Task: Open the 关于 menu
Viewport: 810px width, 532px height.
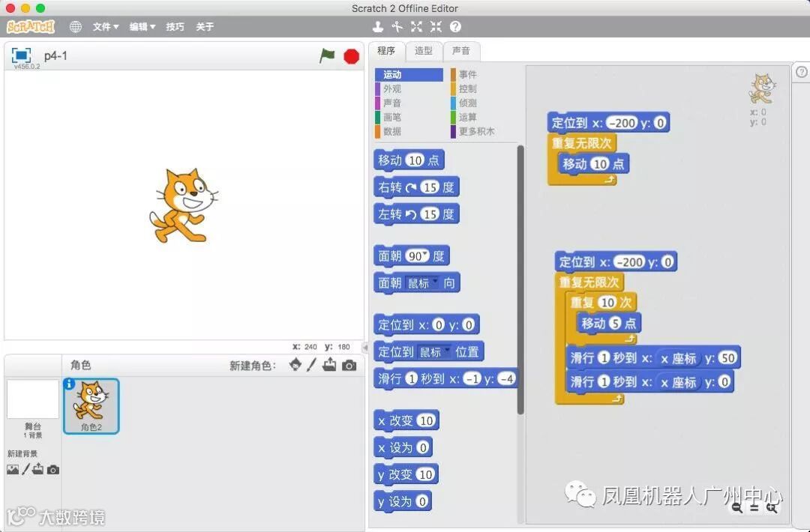Action: coord(205,27)
